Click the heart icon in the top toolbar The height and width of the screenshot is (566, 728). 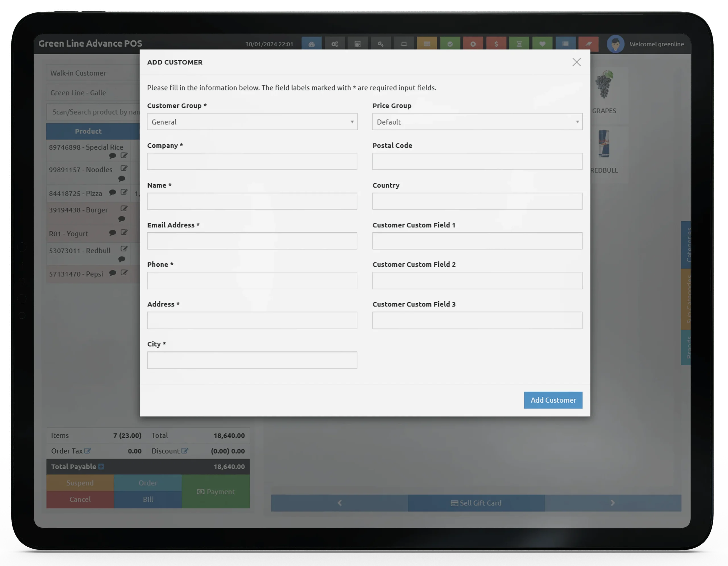tap(542, 44)
